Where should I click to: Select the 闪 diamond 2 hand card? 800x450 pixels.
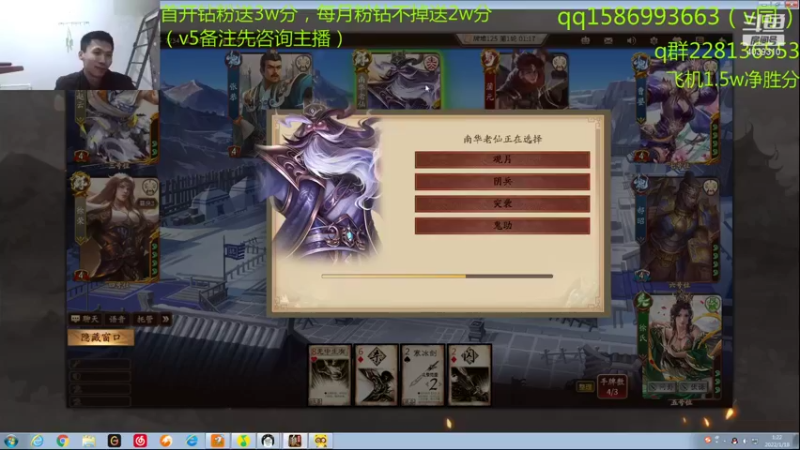469,375
